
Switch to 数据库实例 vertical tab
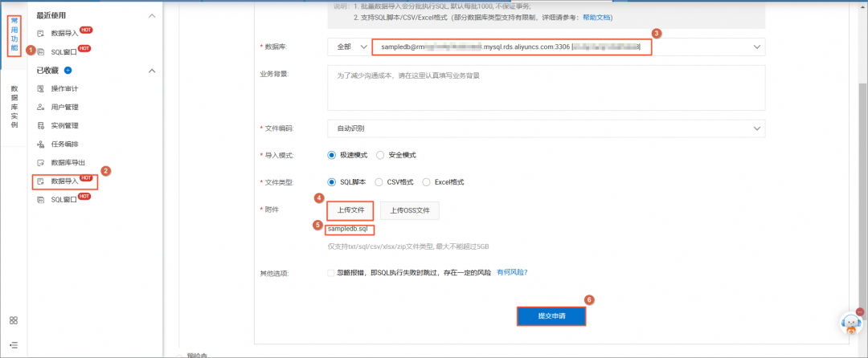tap(14, 107)
